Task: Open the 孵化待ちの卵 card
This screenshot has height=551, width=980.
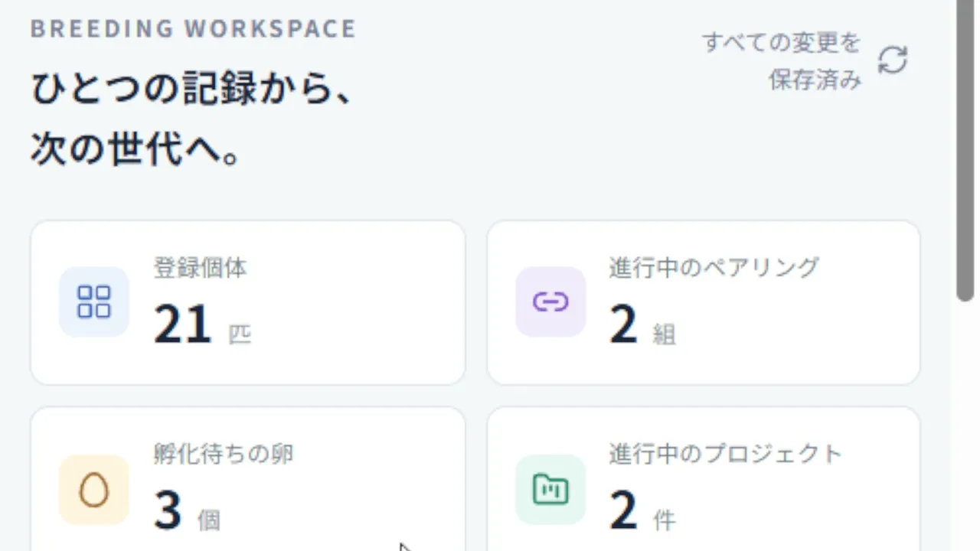Action: [248, 479]
